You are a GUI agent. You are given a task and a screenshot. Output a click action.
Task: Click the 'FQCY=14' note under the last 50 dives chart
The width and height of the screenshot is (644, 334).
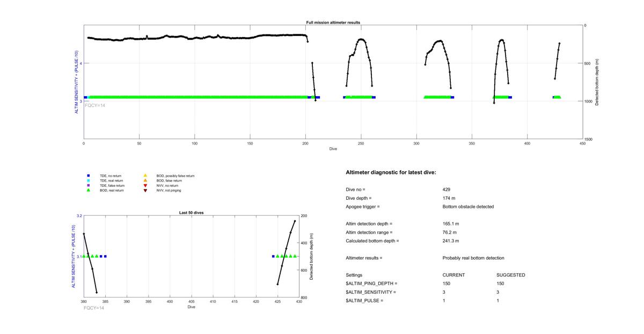tap(94, 308)
